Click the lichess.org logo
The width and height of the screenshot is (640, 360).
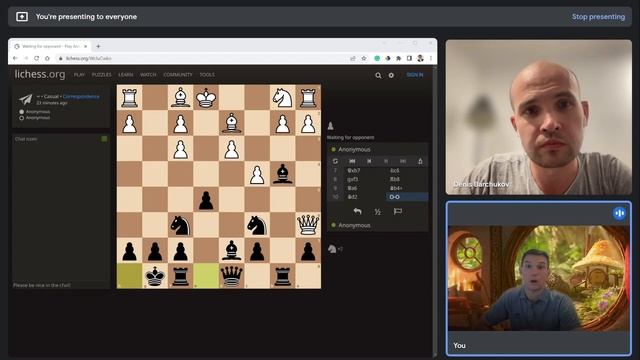point(40,74)
